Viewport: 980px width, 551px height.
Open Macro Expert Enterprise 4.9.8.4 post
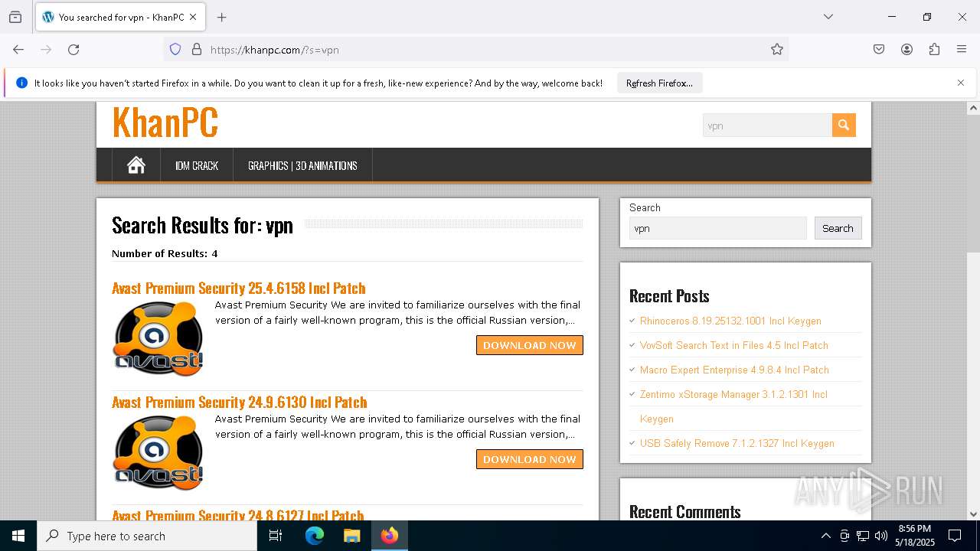click(x=734, y=370)
